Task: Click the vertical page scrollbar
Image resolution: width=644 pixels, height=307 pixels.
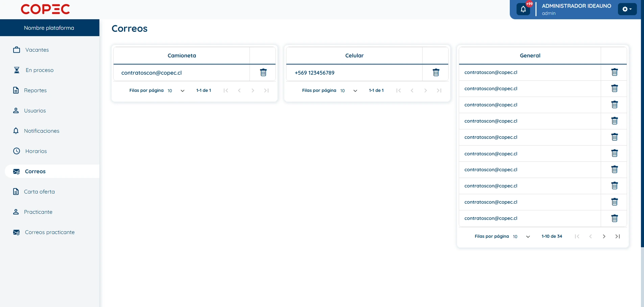Action: pyautogui.click(x=642, y=135)
